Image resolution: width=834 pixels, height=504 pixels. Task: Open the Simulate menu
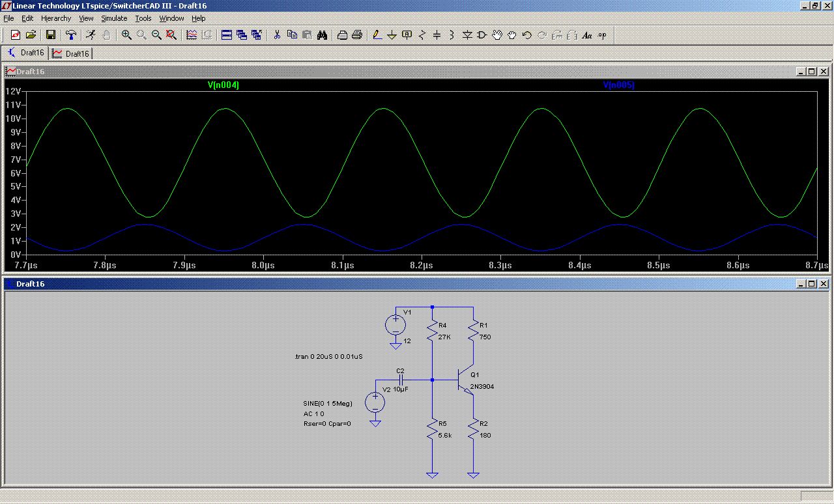pos(114,18)
